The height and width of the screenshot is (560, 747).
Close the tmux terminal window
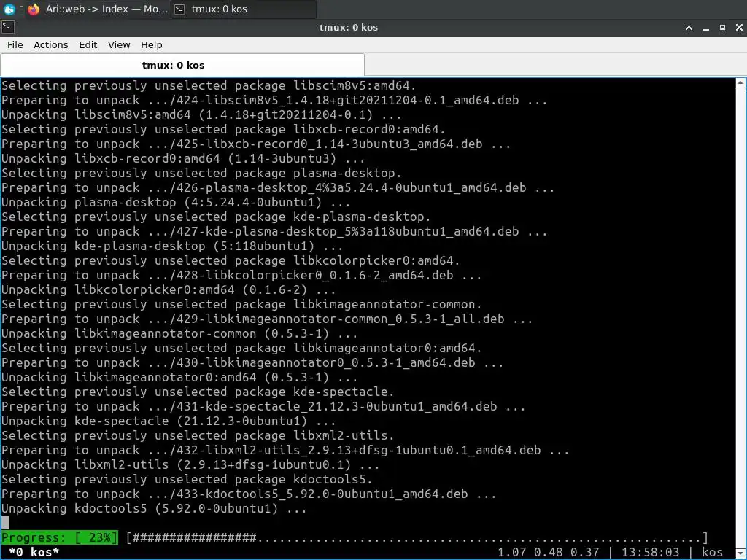[x=739, y=28]
